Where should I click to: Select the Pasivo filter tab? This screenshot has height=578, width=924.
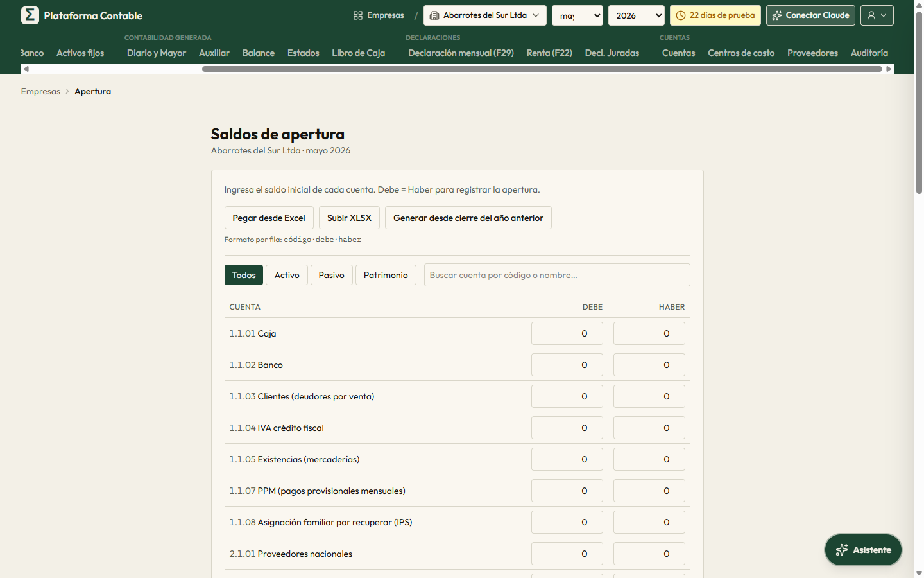tap(332, 275)
